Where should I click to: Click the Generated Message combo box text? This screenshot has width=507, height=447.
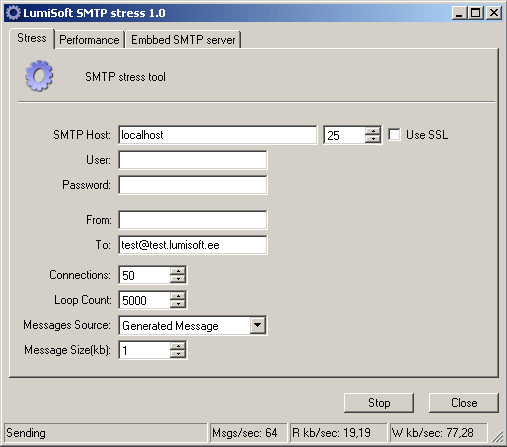[170, 326]
